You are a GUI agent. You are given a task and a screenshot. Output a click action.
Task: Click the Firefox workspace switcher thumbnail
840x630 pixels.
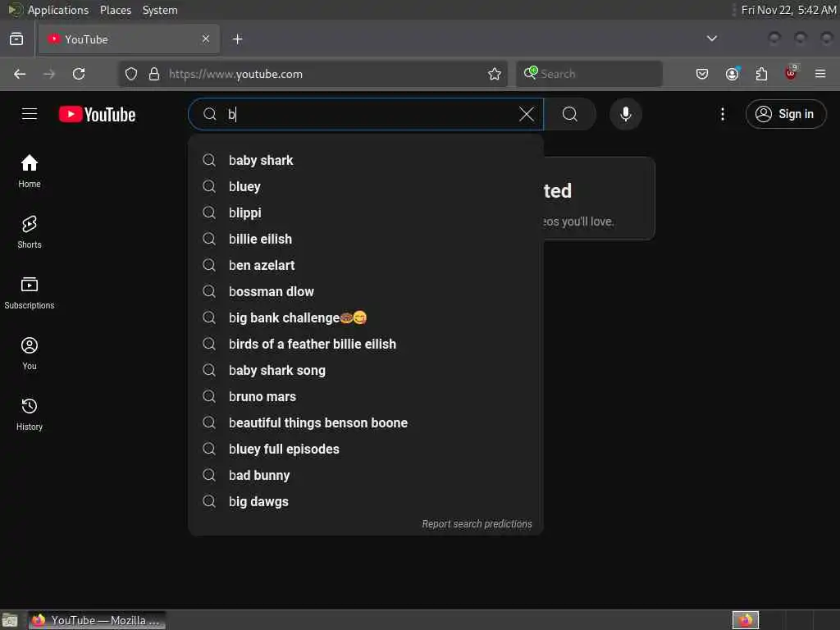[x=746, y=620]
